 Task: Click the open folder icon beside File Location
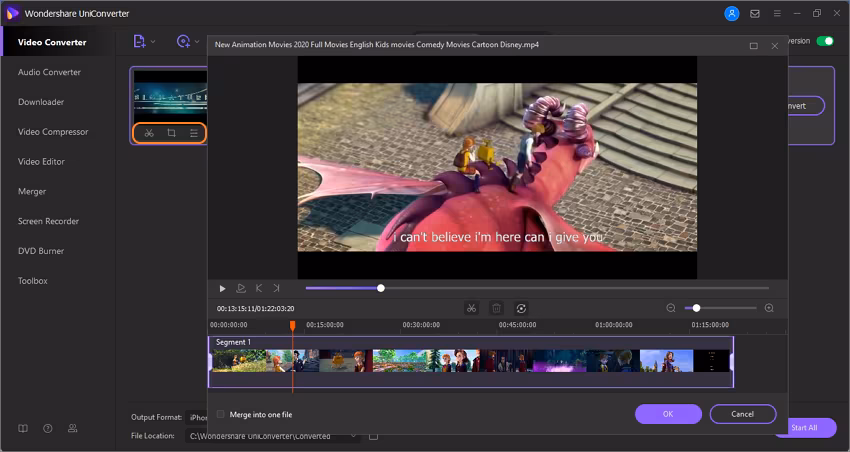coord(374,436)
